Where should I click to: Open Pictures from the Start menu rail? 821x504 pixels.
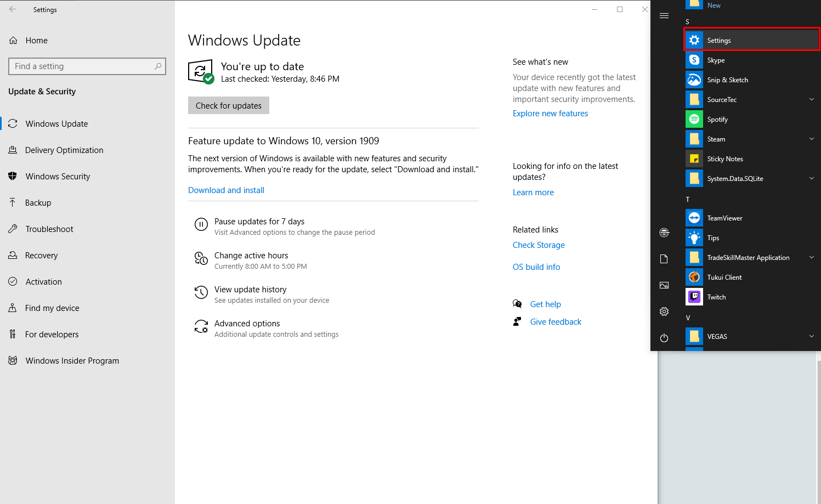coord(664,285)
